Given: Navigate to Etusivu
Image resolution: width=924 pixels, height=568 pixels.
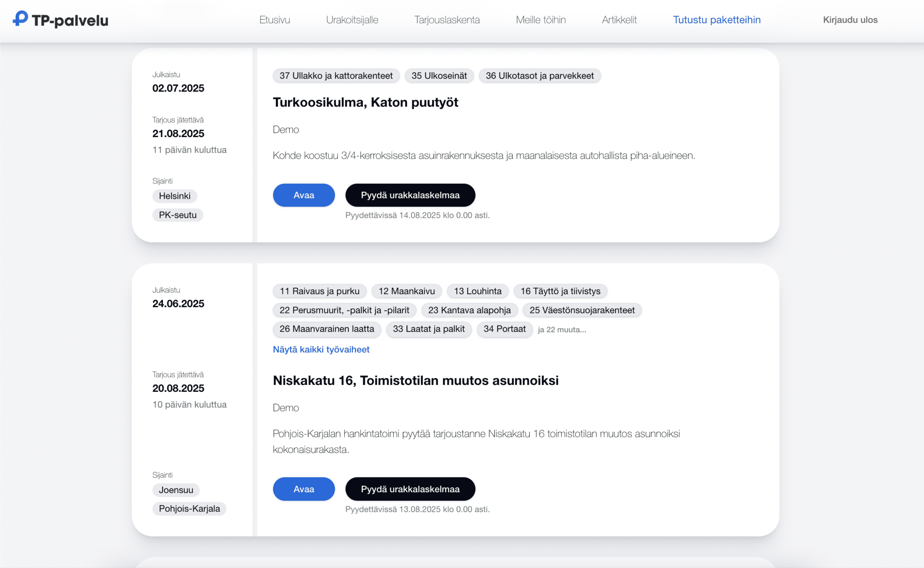Looking at the screenshot, I should click(x=275, y=19).
